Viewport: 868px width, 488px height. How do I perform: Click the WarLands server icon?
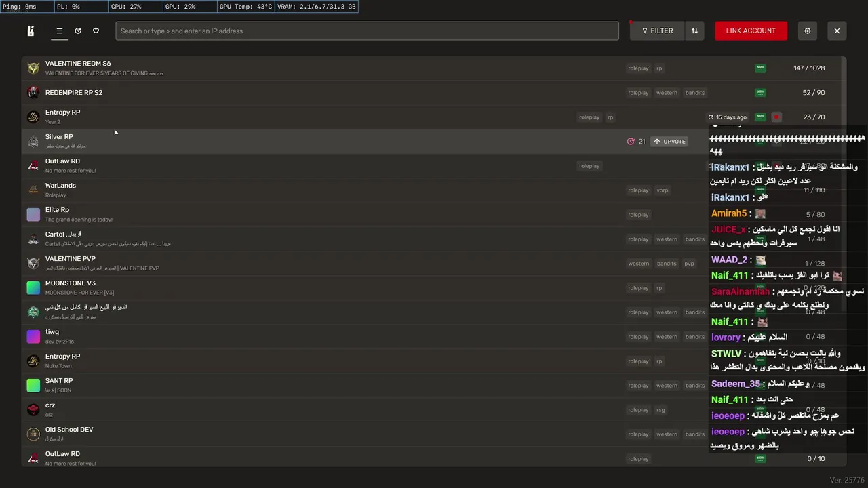pos(33,190)
